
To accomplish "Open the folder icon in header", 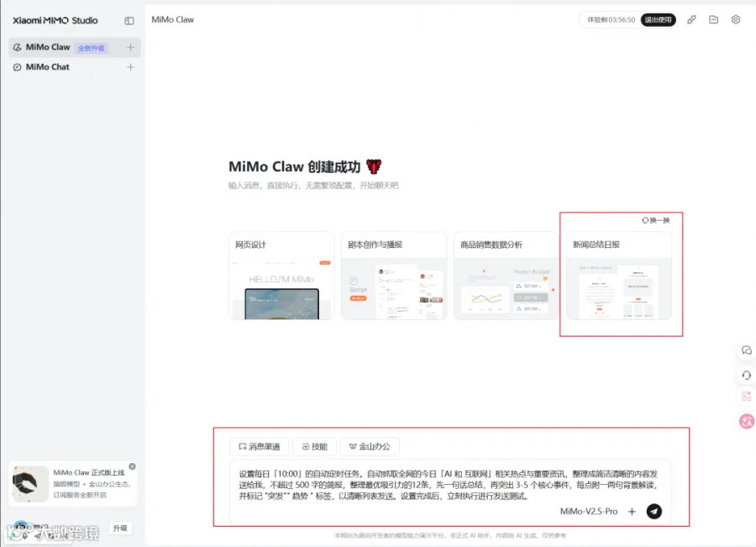I will pos(713,20).
